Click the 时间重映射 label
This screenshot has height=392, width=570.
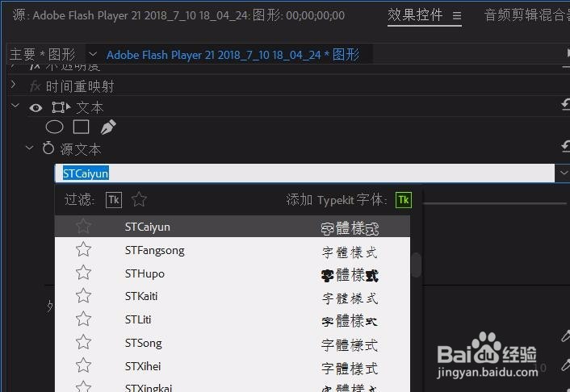[80, 86]
